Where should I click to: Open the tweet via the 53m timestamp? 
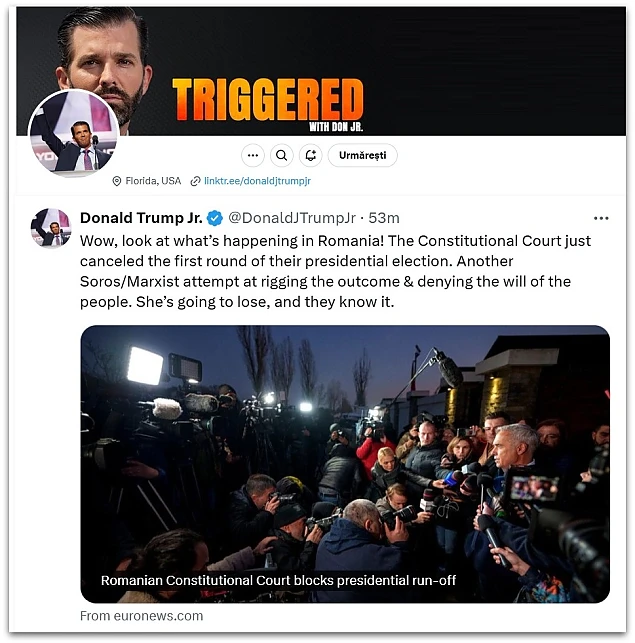[x=384, y=218]
